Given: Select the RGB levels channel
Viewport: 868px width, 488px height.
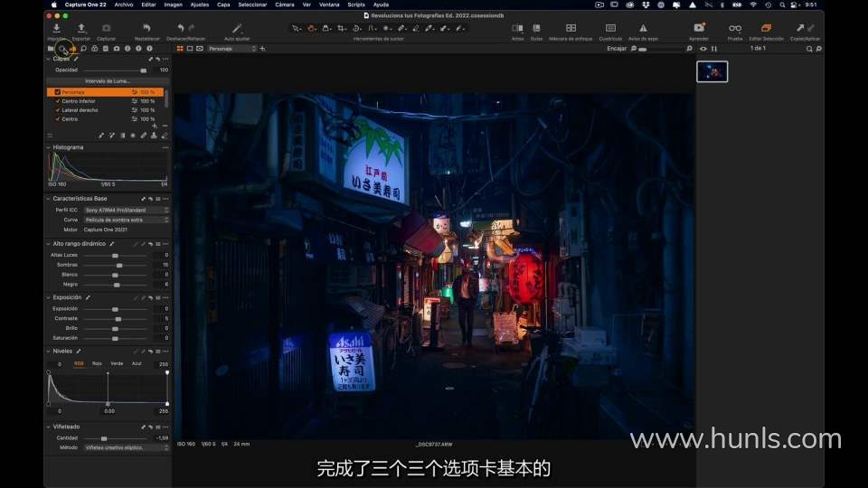Looking at the screenshot, I should 79,364.
